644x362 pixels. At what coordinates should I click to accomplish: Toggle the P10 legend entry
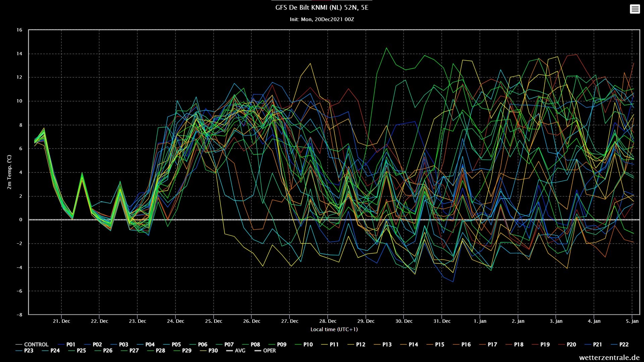[x=304, y=345]
